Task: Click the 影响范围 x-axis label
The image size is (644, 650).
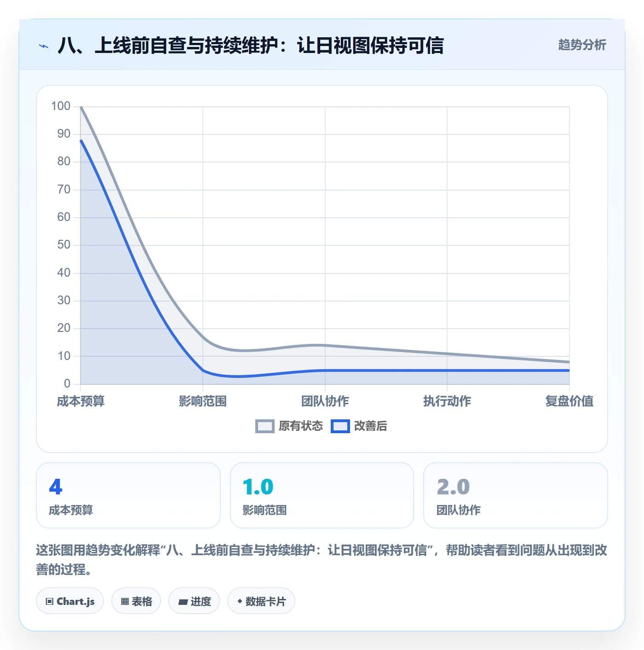Action: pos(203,401)
